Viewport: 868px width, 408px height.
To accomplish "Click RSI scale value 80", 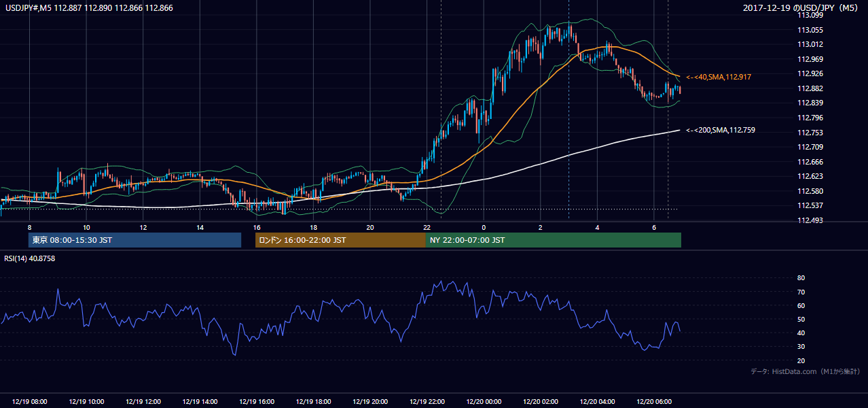I will (801, 278).
